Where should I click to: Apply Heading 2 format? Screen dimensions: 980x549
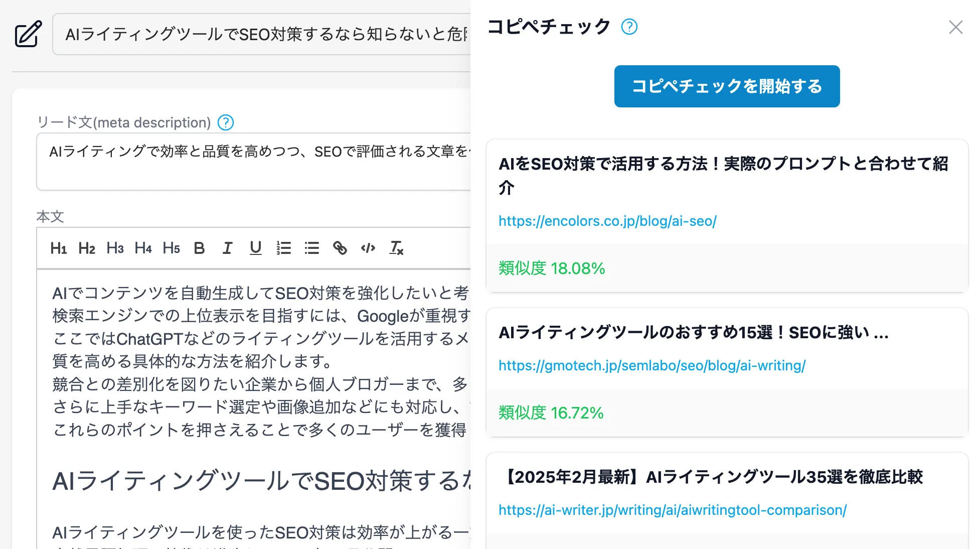(x=87, y=248)
